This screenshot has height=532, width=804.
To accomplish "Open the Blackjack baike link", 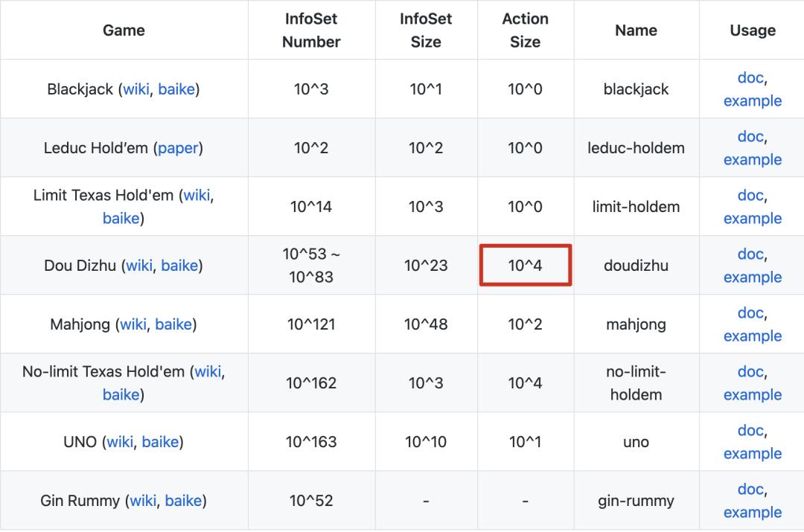I will click(x=176, y=89).
